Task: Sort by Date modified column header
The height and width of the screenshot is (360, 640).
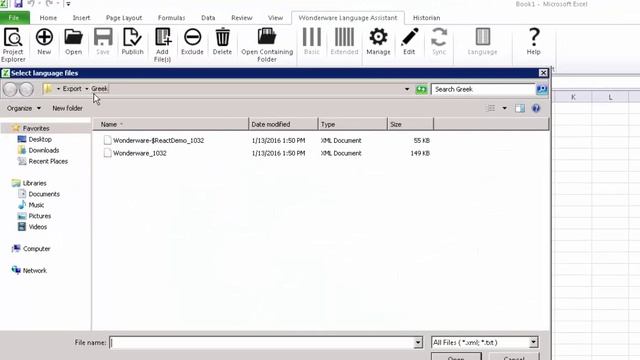Action: pos(283,124)
